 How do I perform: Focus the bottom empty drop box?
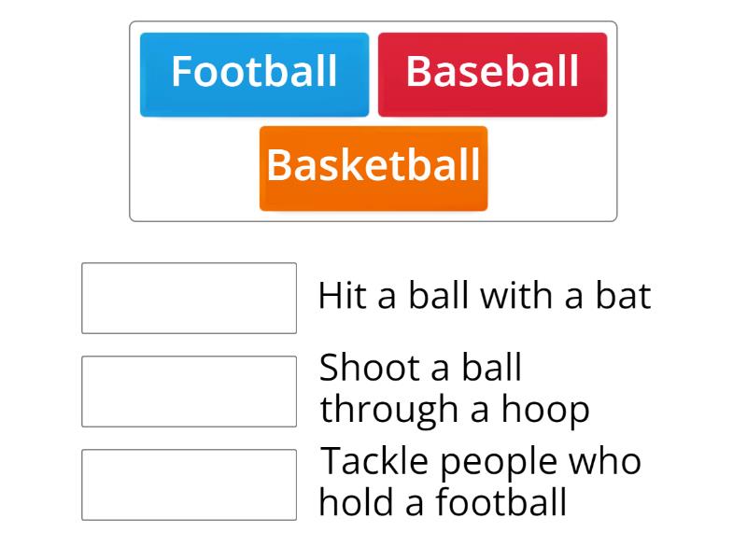click(189, 484)
